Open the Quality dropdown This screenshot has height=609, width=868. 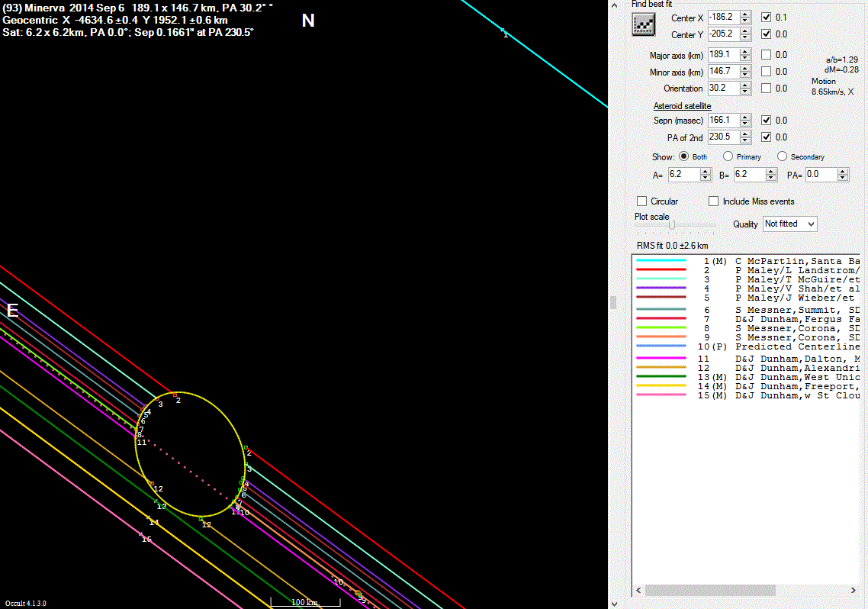click(x=790, y=224)
